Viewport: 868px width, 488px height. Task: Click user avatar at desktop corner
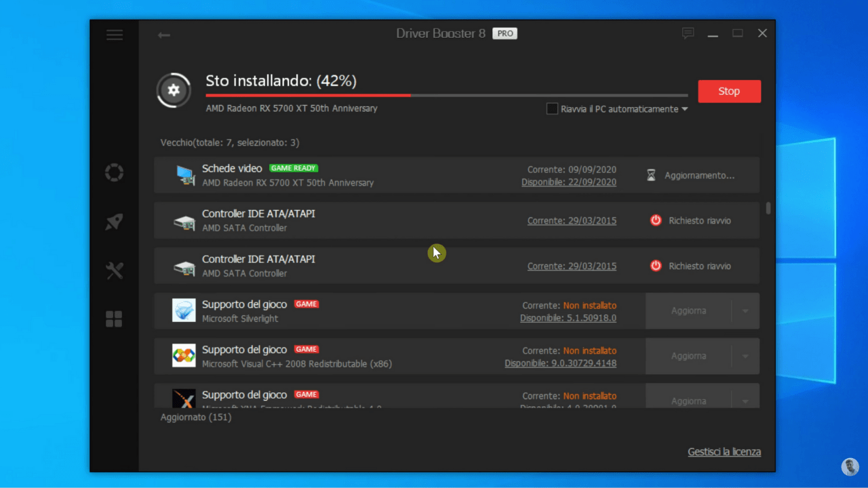click(x=850, y=466)
